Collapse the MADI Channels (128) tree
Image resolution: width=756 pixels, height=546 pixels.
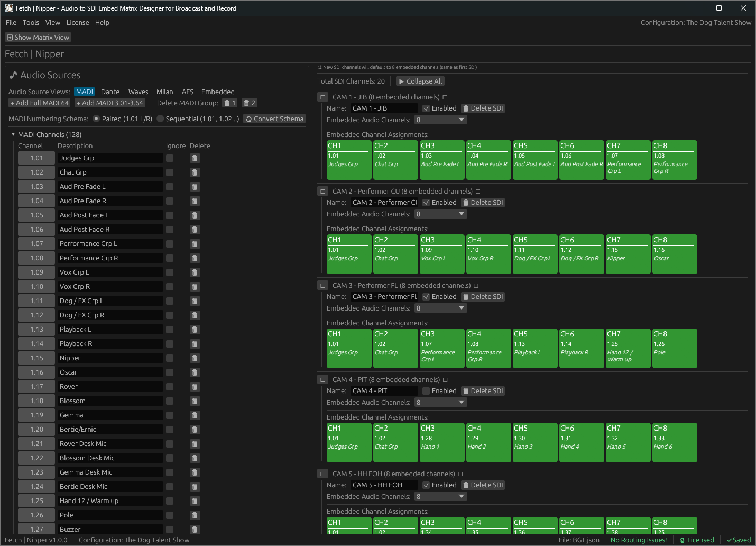point(13,135)
